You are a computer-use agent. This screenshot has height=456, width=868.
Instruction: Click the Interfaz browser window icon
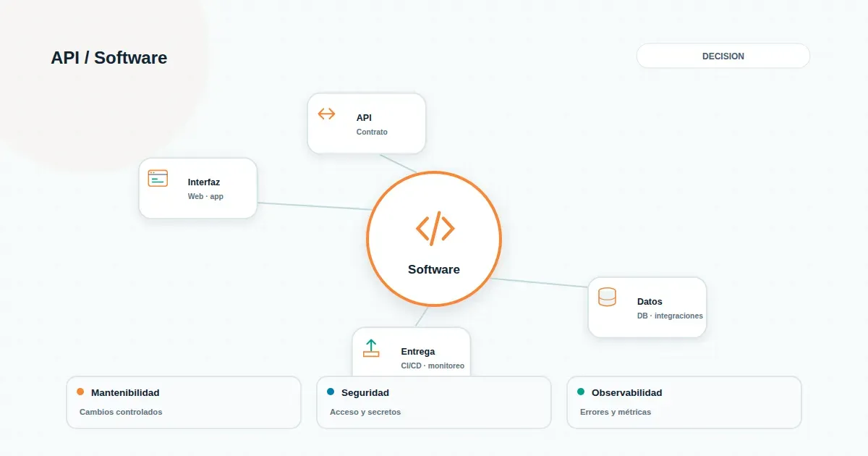158,178
